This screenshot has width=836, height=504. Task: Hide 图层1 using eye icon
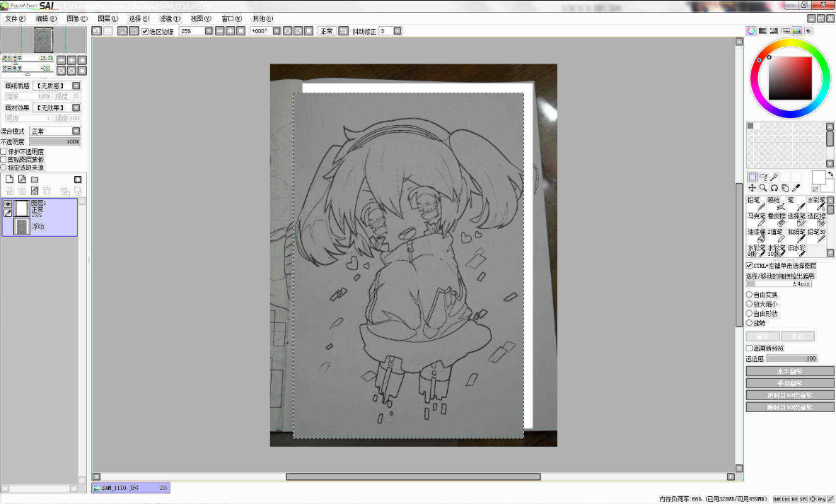(8, 204)
